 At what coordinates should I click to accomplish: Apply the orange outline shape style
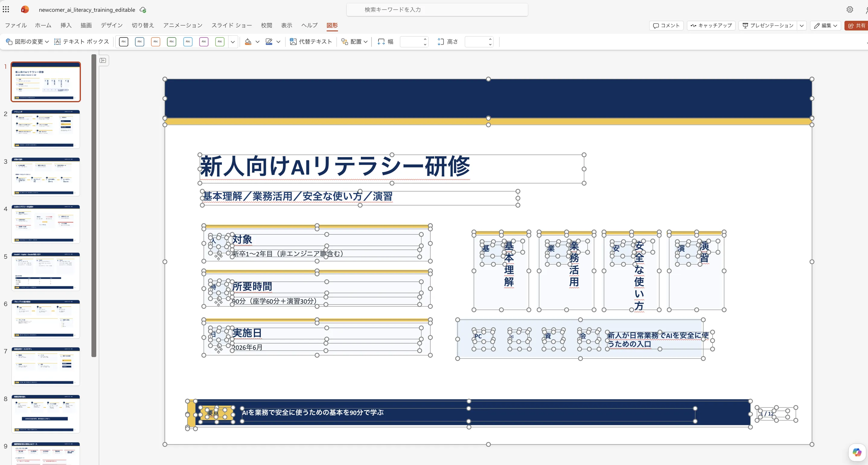pos(156,41)
